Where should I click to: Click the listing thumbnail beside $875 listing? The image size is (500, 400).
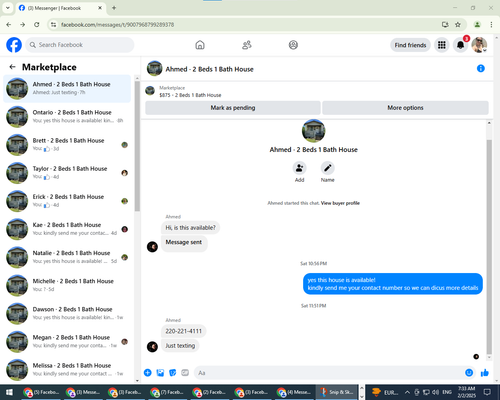coord(150,91)
